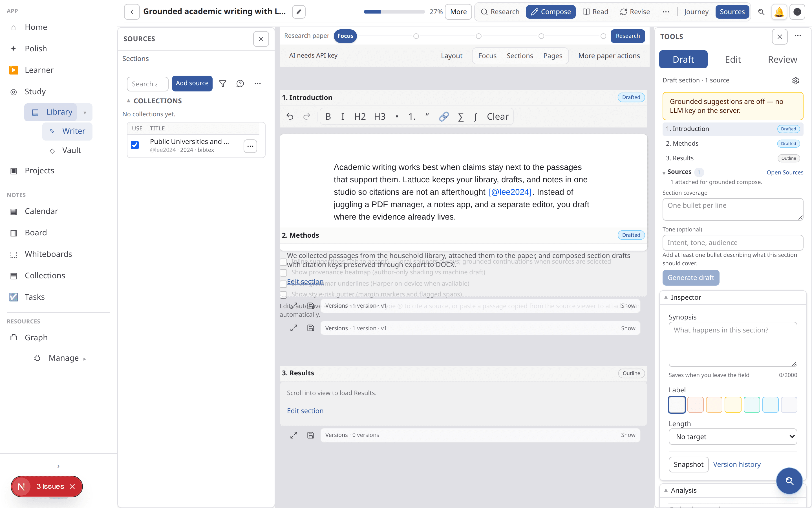Switch to Revise mode
The width and height of the screenshot is (812, 508).
pyautogui.click(x=635, y=12)
